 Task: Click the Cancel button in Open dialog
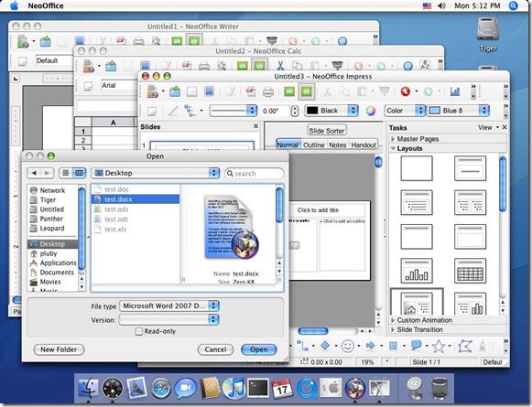pos(215,349)
